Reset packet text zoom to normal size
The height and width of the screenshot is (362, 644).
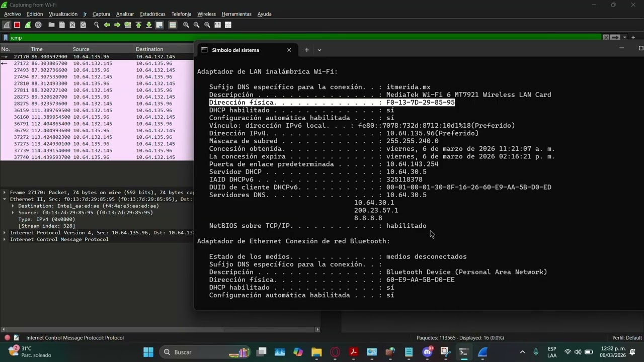tap(207, 25)
